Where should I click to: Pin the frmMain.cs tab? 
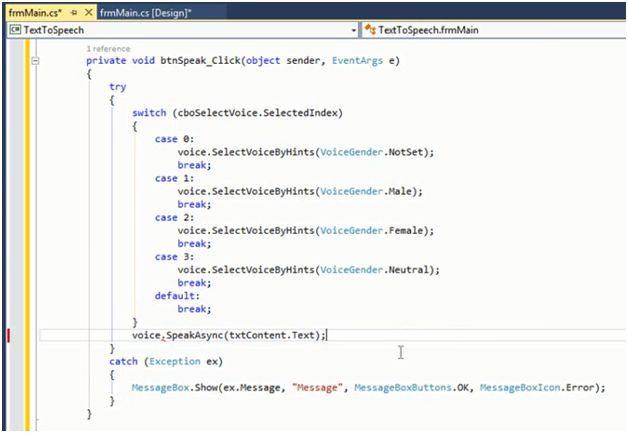click(74, 13)
